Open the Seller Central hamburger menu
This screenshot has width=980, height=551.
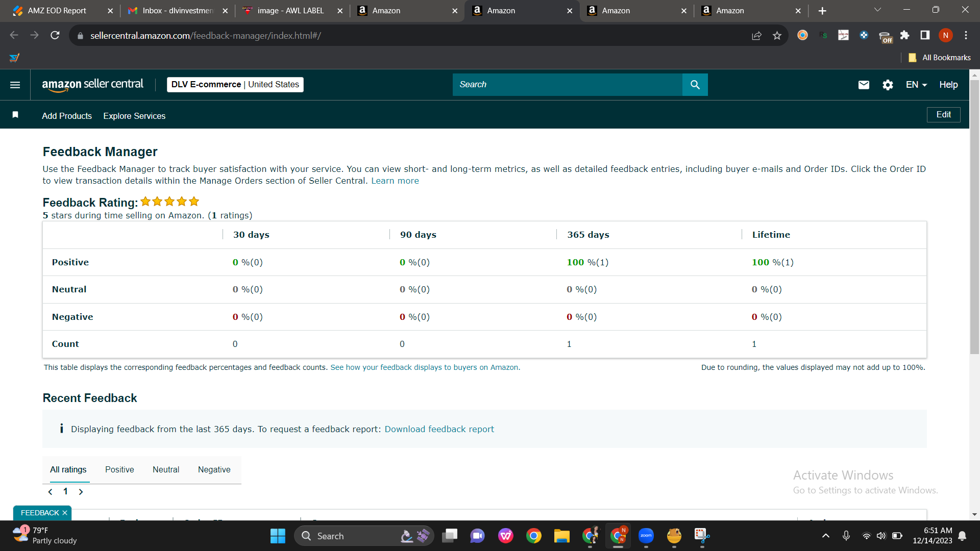click(15, 85)
